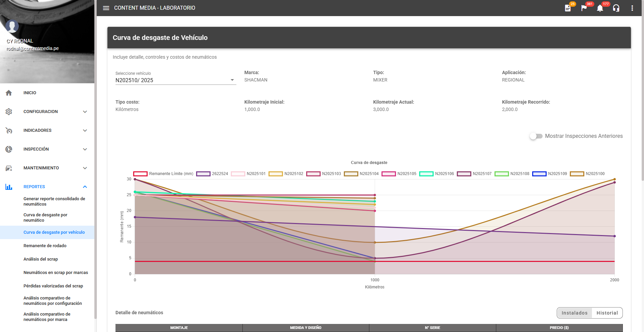Open the flag alerts icon
Viewport: 644px width, 332px height.
click(x=584, y=8)
